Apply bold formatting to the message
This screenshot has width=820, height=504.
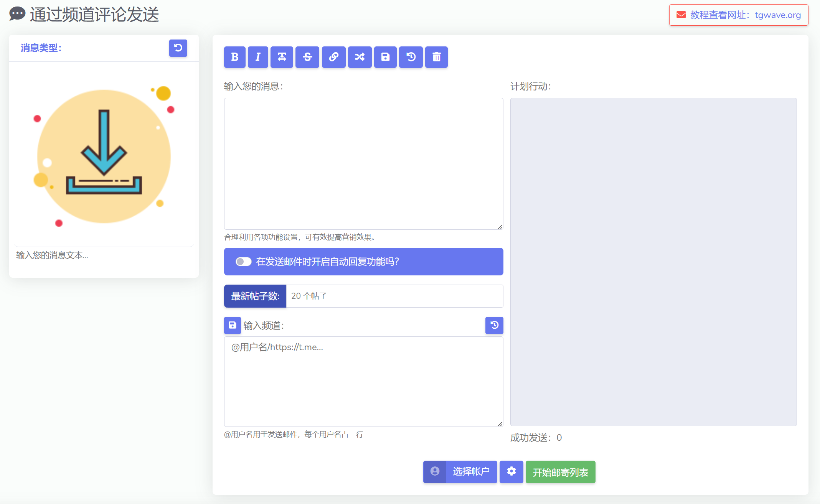point(234,57)
